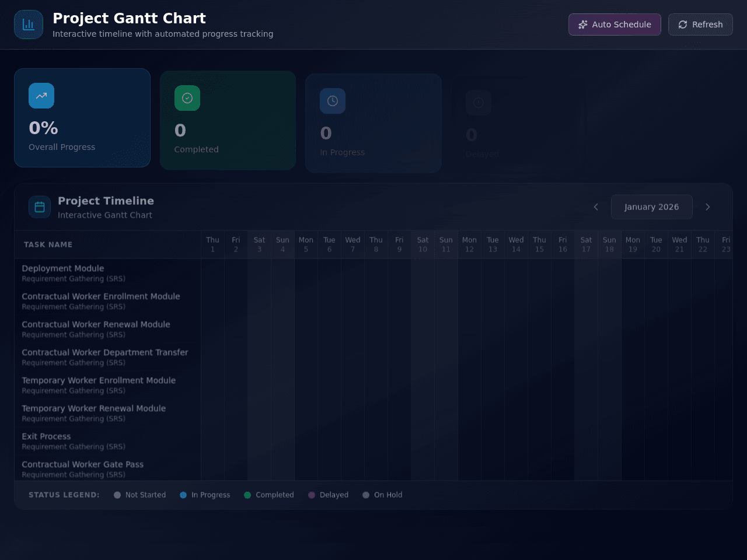The image size is (747, 560).
Task: Click the Overall Progress 0% card
Action: tap(82, 118)
